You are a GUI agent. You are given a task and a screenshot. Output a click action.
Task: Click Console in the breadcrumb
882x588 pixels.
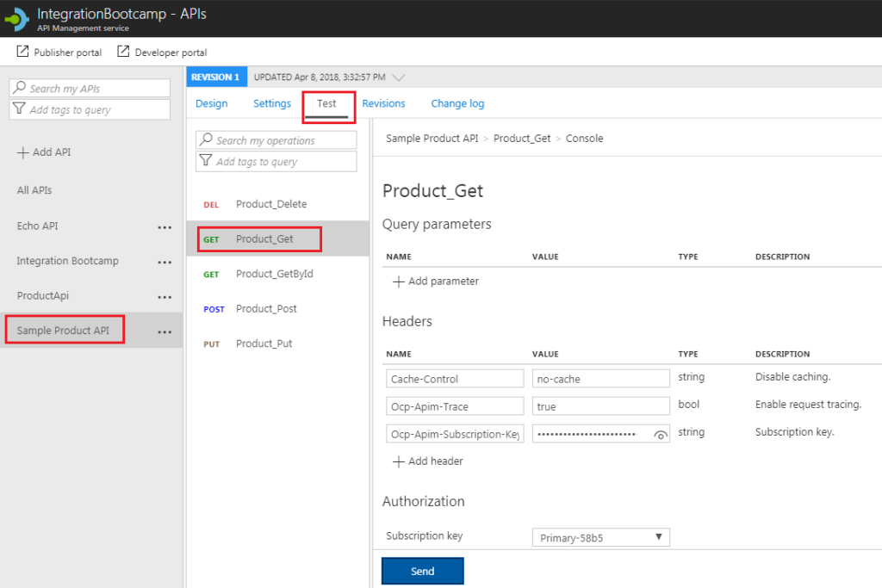click(x=585, y=139)
